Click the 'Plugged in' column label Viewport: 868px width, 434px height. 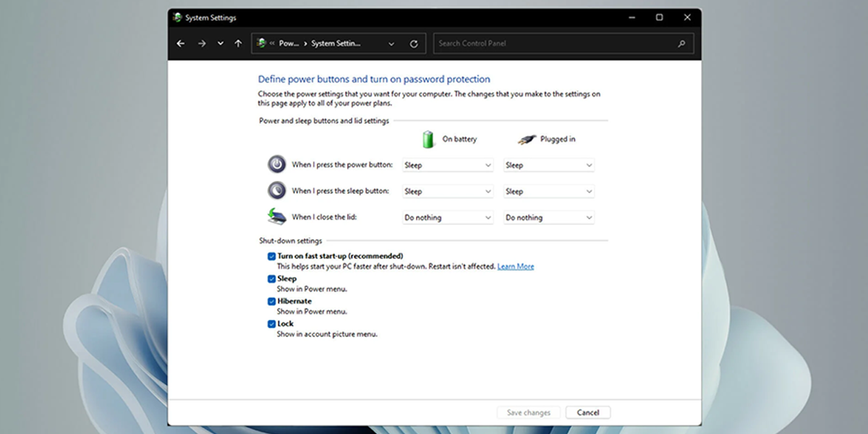[x=558, y=139]
